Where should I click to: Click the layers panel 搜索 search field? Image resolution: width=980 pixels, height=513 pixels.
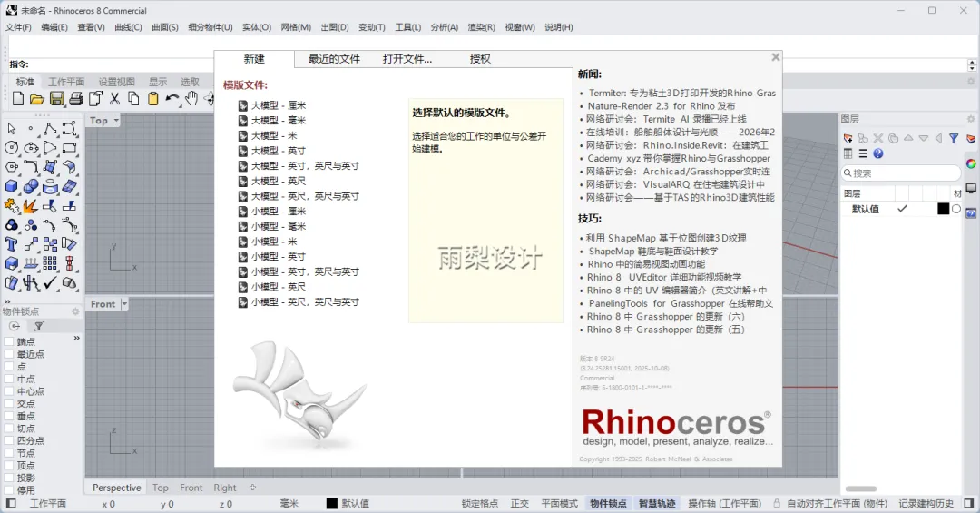(901, 173)
